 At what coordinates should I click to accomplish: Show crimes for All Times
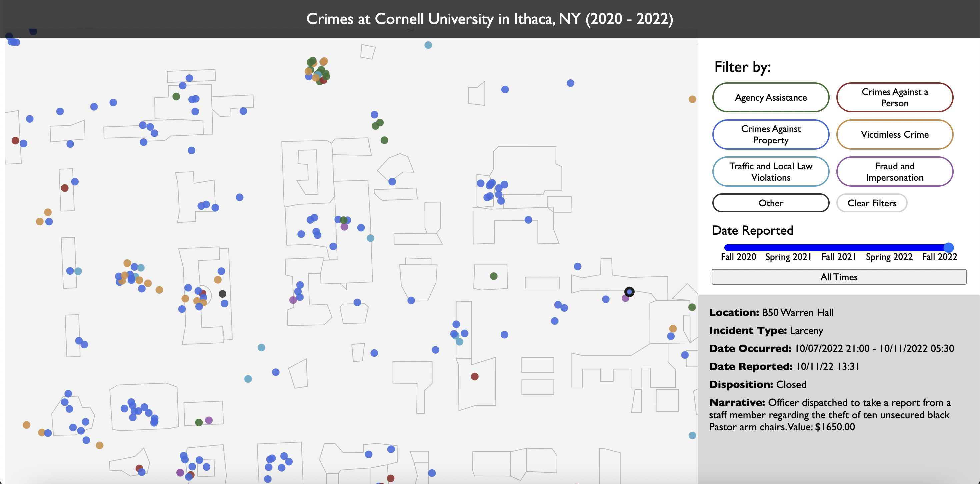[x=839, y=277]
